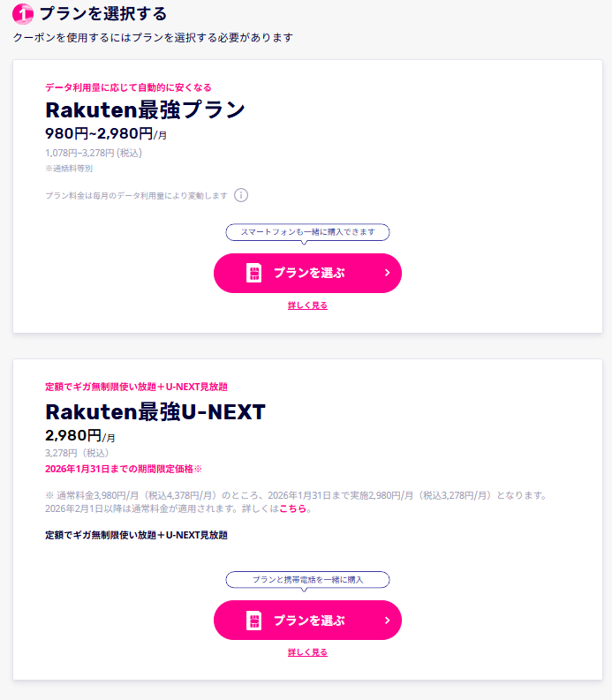Click the プランと携帯電話を一緒に購入 bubble
Viewport: 612px width, 700px height.
[307, 579]
